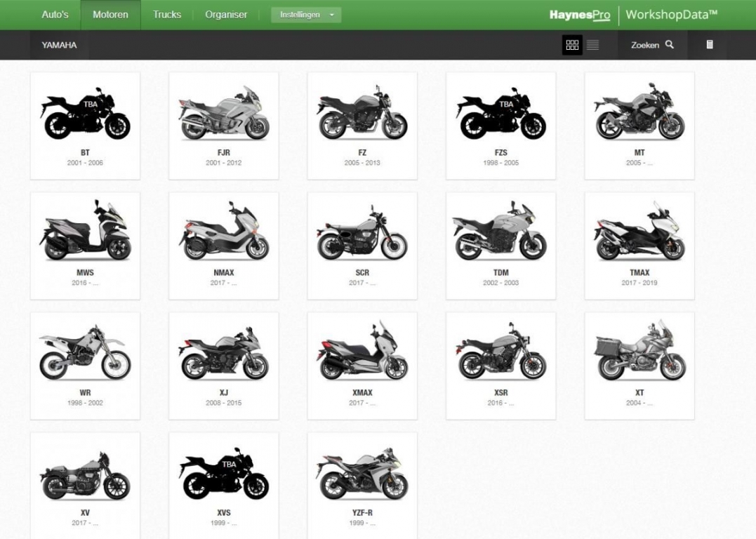Select the XT adventure bike image
The width and height of the screenshot is (756, 539).
639,350
